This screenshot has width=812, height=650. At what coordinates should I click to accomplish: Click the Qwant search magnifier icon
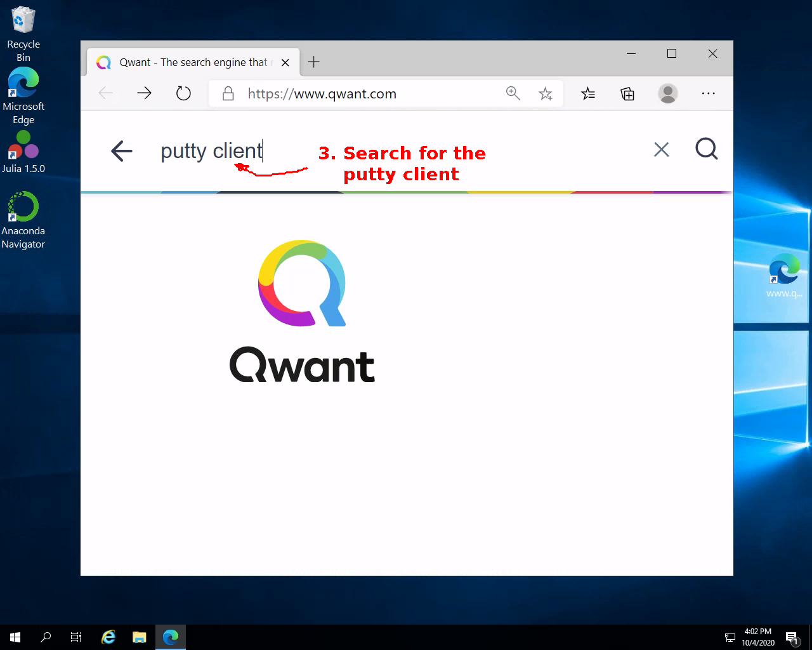pyautogui.click(x=706, y=149)
